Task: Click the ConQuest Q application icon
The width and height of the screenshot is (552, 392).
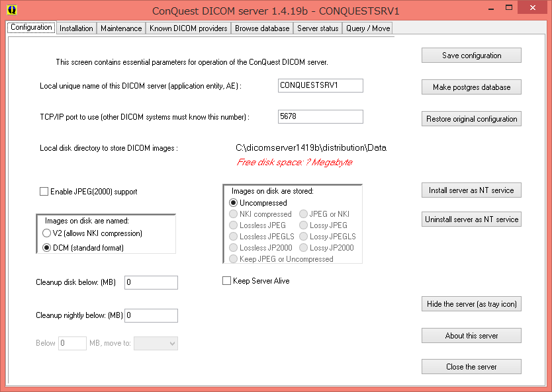Action: click(x=12, y=10)
